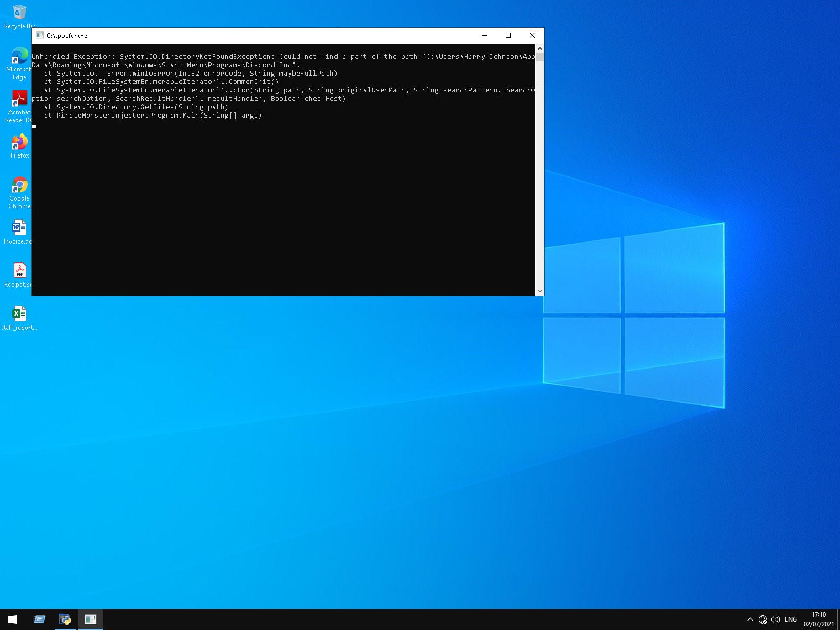Click the 'PirateMonsterInjector.Program.Main' stack line
The height and width of the screenshot is (630, 840).
pyautogui.click(x=153, y=115)
